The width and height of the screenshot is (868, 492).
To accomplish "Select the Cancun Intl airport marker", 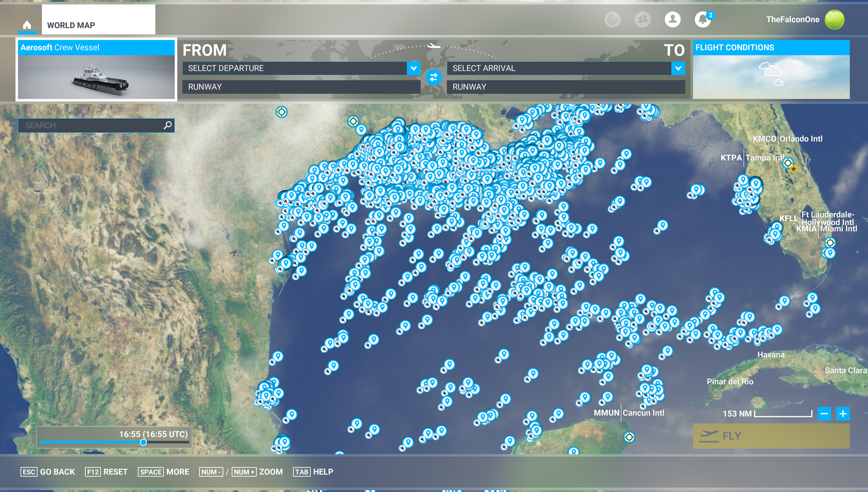I will click(629, 437).
